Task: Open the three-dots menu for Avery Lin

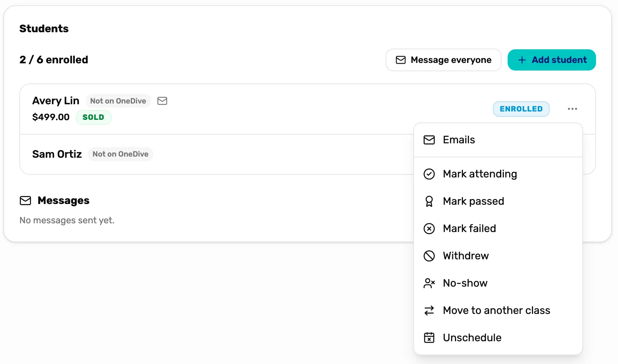Action: [572, 109]
